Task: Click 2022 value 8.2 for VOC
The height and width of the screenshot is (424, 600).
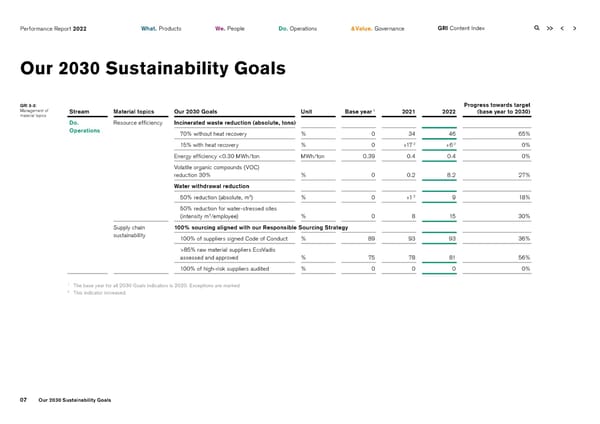Action: click(452, 175)
